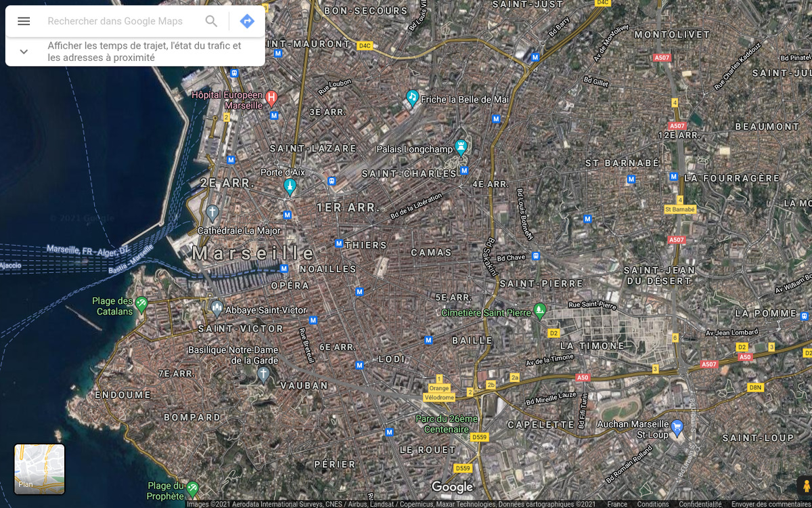
Task: Select the Abbaye Saint-Victor marker
Action: pyautogui.click(x=217, y=308)
